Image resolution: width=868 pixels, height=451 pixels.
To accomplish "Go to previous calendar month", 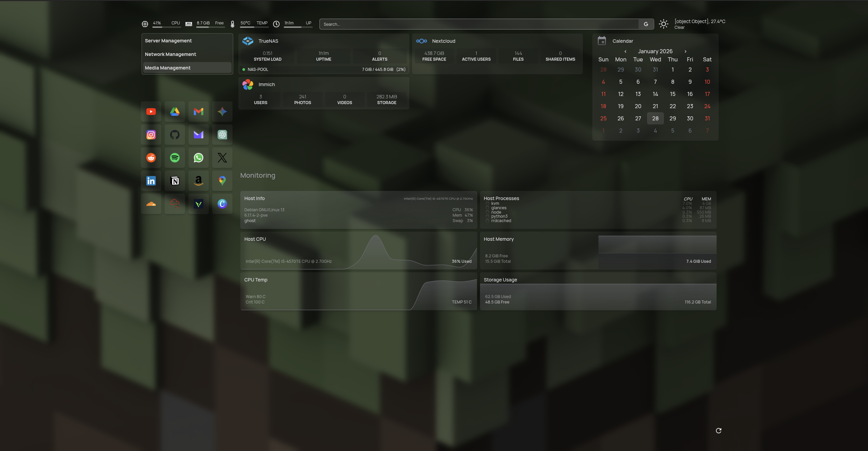I will (625, 52).
